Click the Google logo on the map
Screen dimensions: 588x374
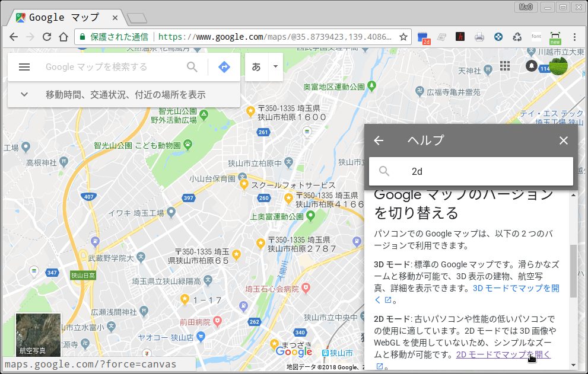pos(294,351)
